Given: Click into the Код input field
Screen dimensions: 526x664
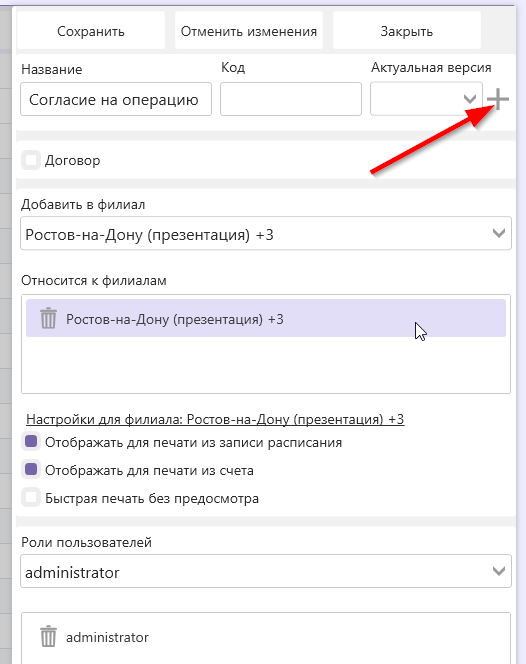Looking at the screenshot, I should coord(291,99).
